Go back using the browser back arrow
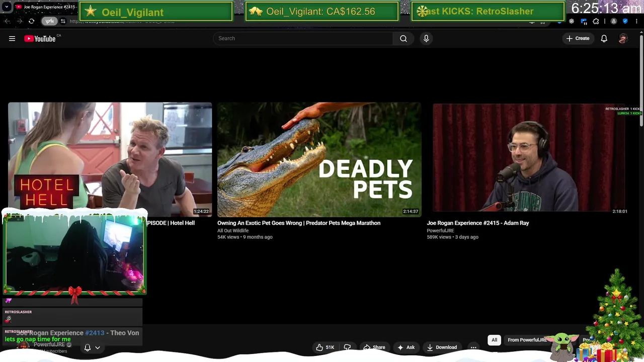 tap(7, 21)
